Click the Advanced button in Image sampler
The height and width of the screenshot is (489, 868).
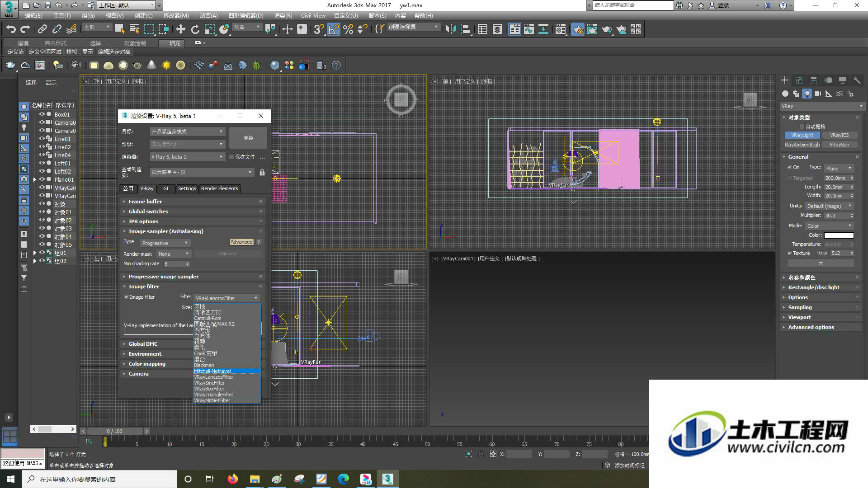241,242
